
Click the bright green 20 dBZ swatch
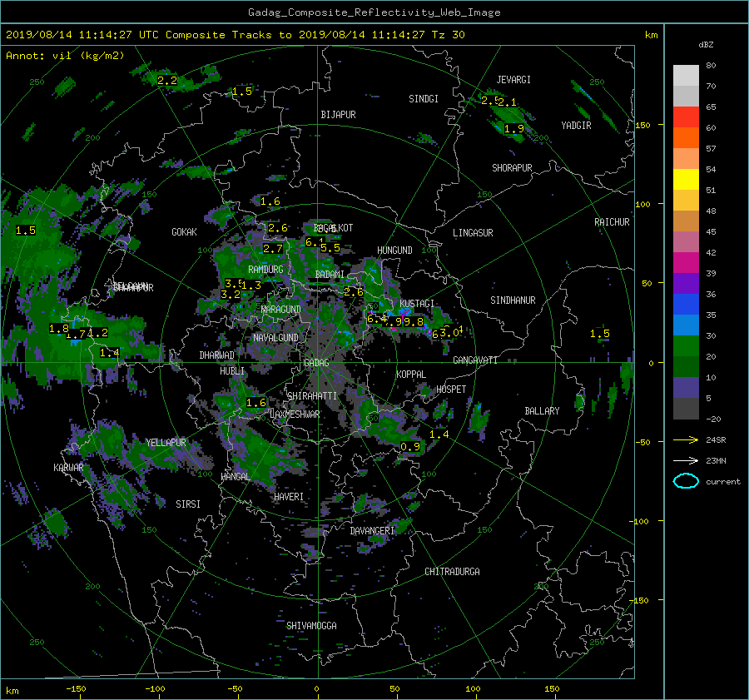[x=686, y=346]
